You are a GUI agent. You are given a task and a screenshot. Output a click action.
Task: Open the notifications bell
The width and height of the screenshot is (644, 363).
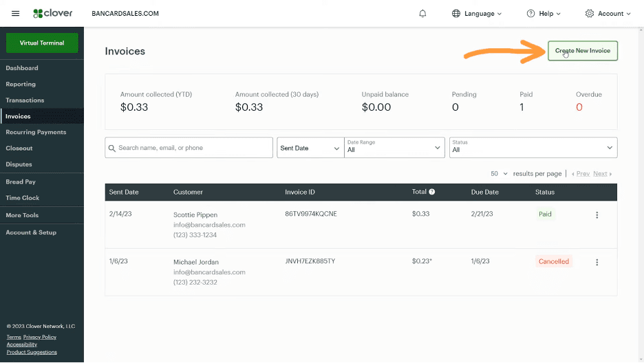422,13
